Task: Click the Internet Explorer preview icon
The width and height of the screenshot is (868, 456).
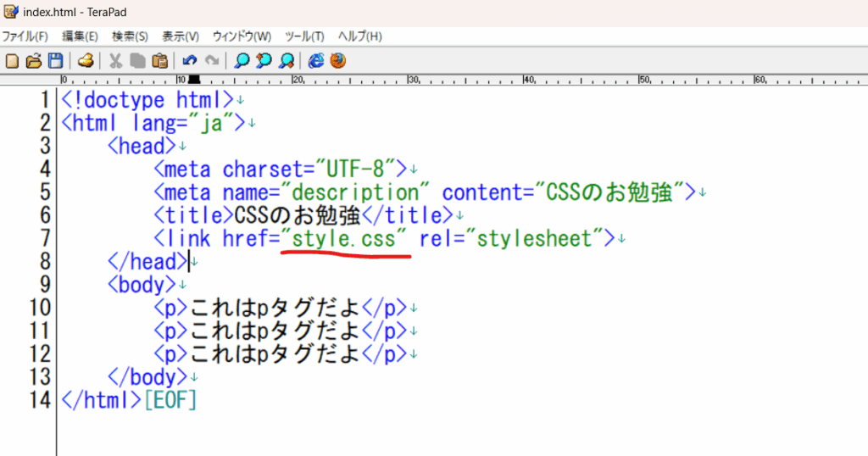Action: pos(316,61)
